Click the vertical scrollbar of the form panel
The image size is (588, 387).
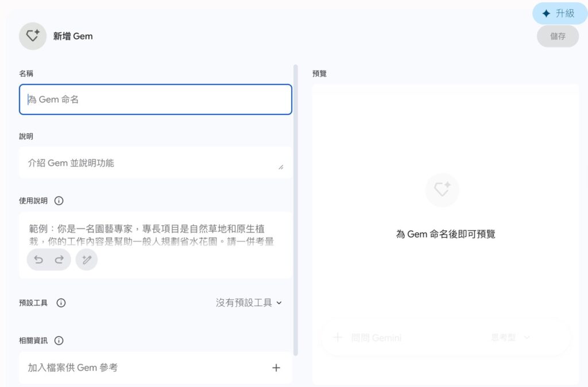(296, 210)
